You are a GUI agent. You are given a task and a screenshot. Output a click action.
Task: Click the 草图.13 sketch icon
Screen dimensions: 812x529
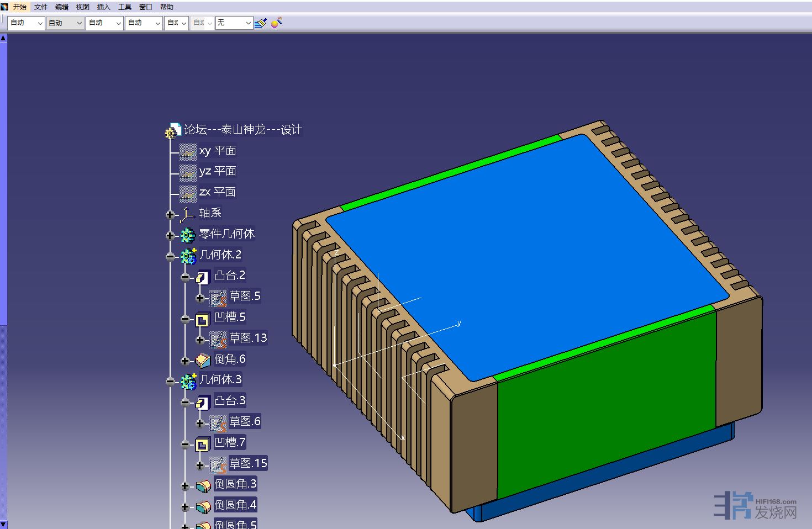point(218,339)
